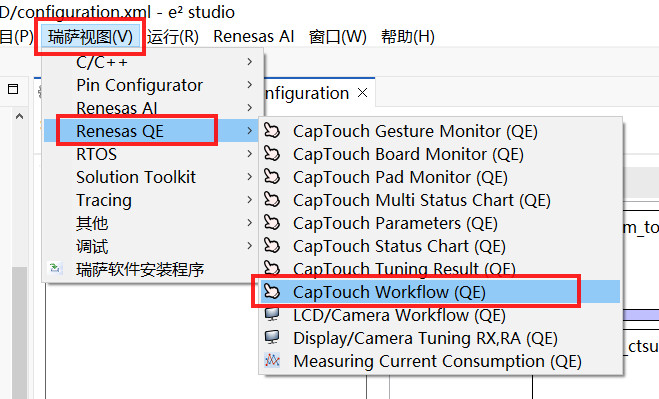Expand the Tracing submenu arrow
This screenshot has width=659, height=399.
pos(250,200)
